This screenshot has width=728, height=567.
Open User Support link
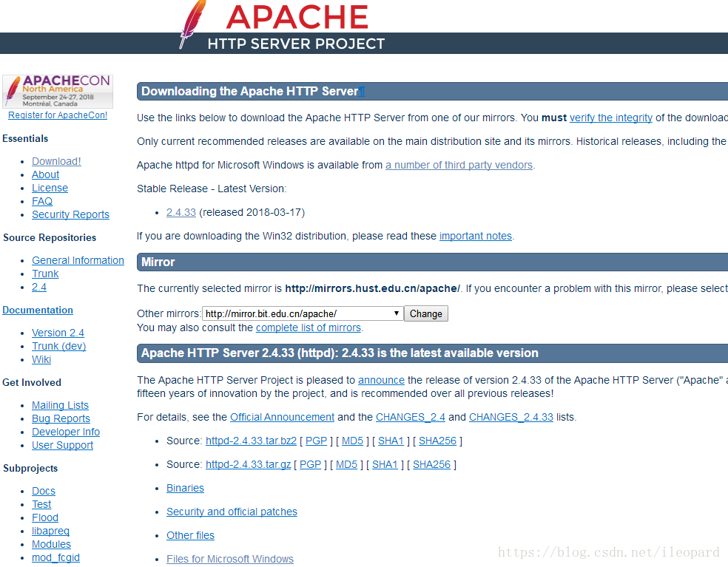point(62,446)
